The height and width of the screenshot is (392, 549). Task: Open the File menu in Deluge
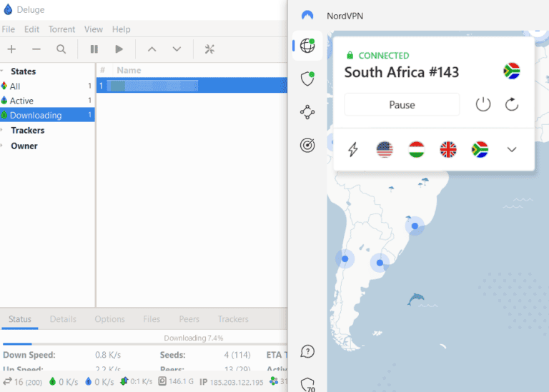coord(8,29)
